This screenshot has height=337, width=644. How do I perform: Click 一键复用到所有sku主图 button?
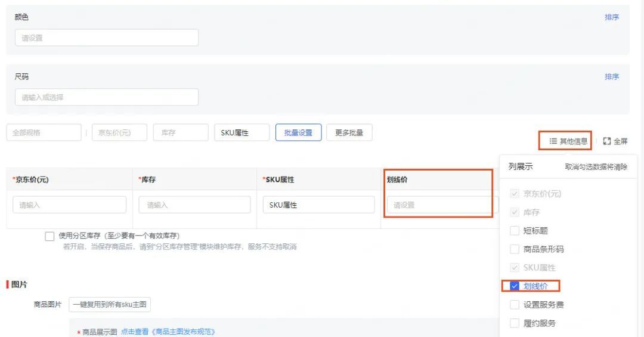click(110, 305)
